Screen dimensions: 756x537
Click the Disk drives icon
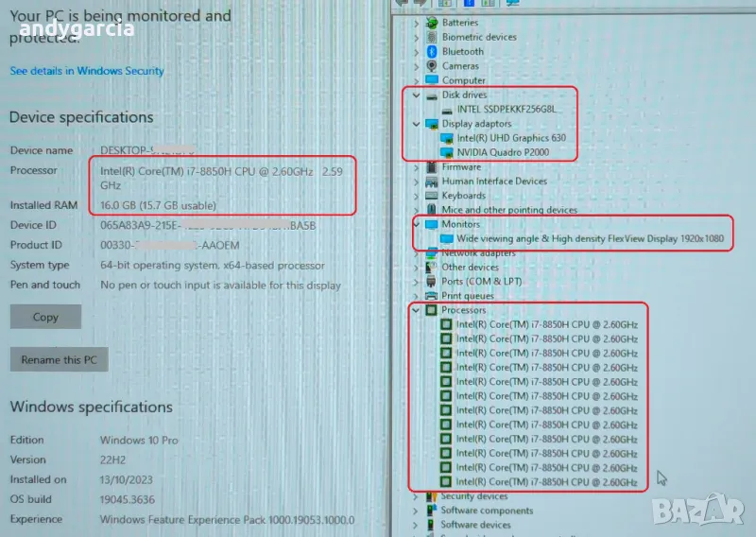pos(432,96)
